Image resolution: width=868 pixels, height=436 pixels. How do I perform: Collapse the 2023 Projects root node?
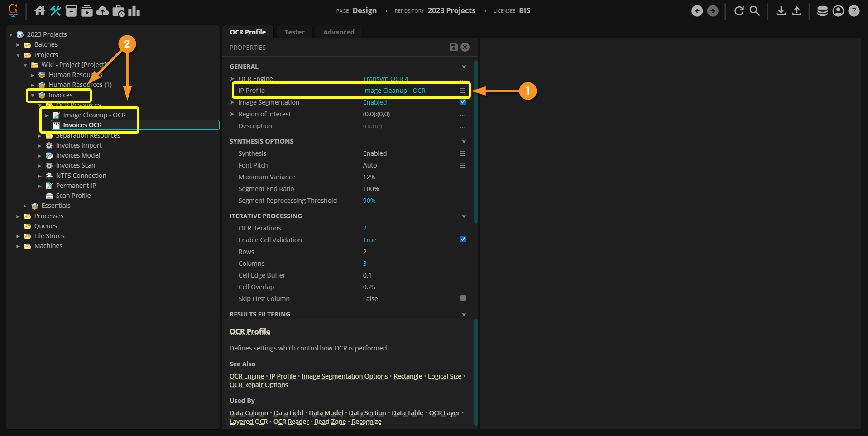[11, 34]
